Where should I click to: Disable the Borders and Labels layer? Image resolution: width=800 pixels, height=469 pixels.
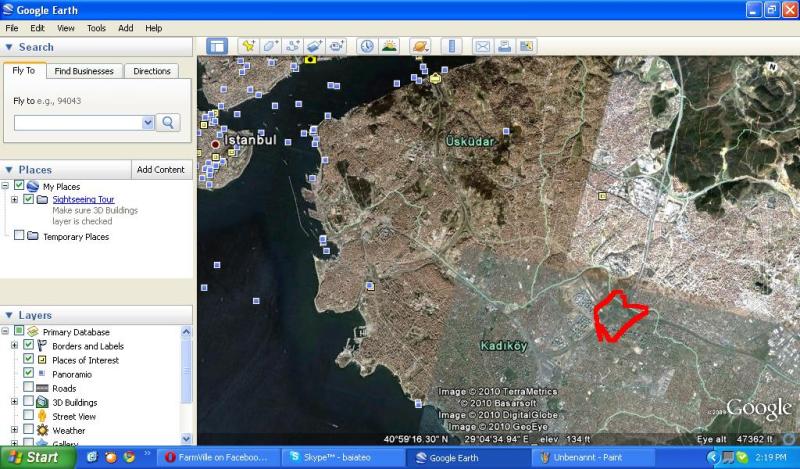(x=29, y=345)
